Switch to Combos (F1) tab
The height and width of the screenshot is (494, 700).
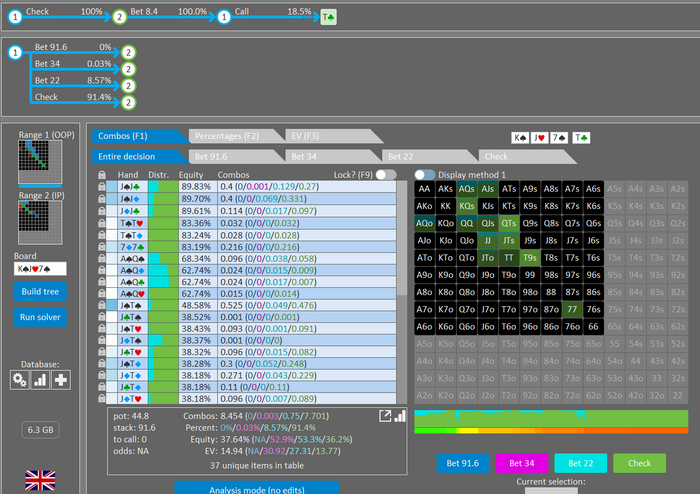139,136
